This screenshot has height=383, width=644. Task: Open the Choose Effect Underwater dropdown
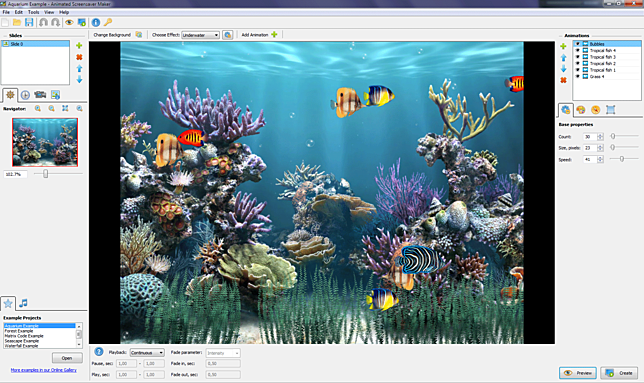pos(200,35)
